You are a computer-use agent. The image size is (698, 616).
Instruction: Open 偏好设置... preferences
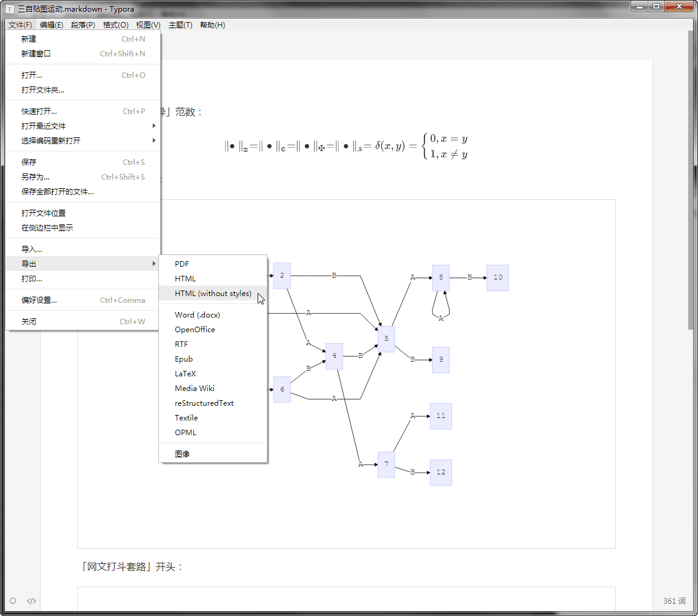point(83,300)
